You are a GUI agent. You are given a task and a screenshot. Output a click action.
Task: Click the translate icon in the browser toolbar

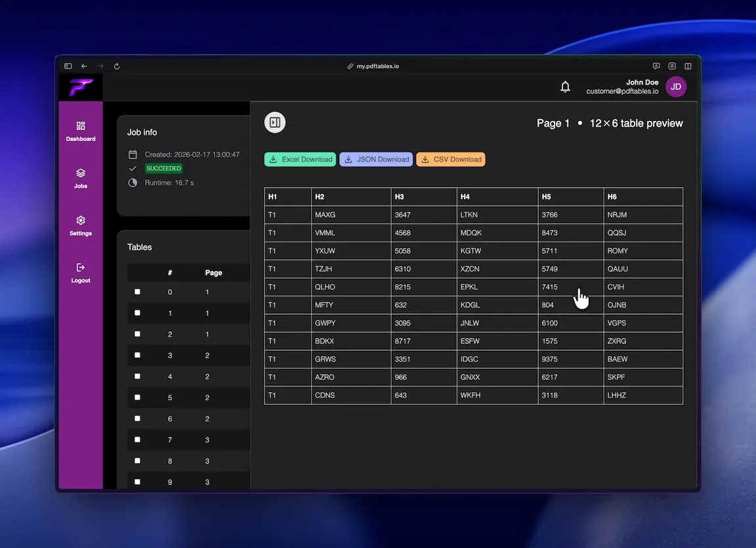pyautogui.click(x=656, y=66)
